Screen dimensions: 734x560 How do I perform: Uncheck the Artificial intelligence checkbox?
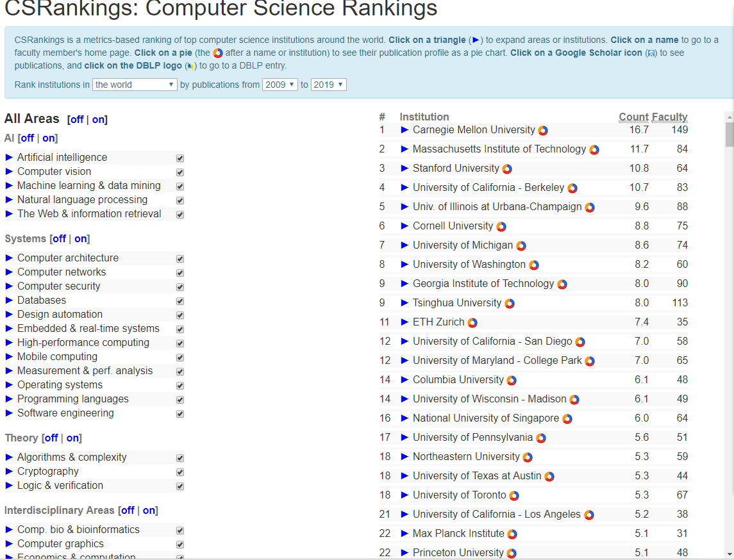[x=180, y=158]
